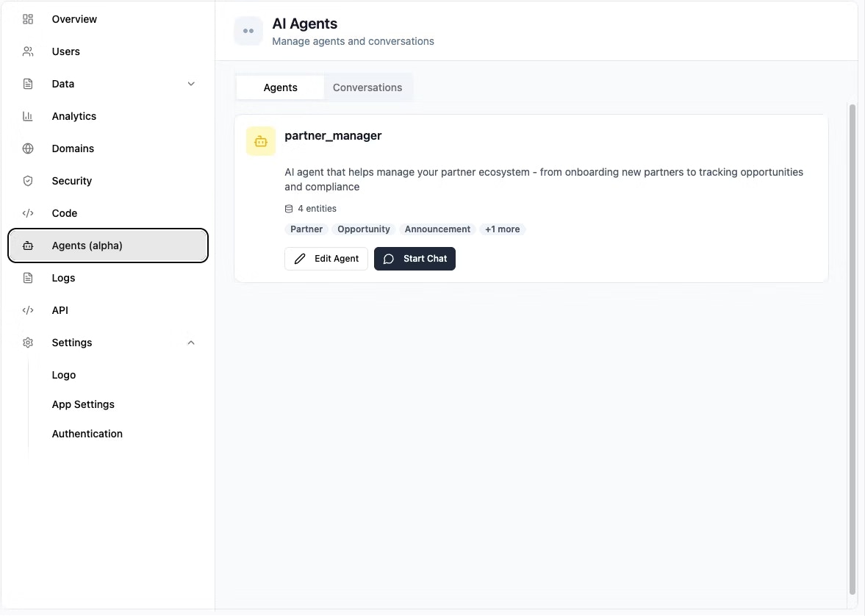
Task: Select the Security shield icon
Action: point(27,180)
